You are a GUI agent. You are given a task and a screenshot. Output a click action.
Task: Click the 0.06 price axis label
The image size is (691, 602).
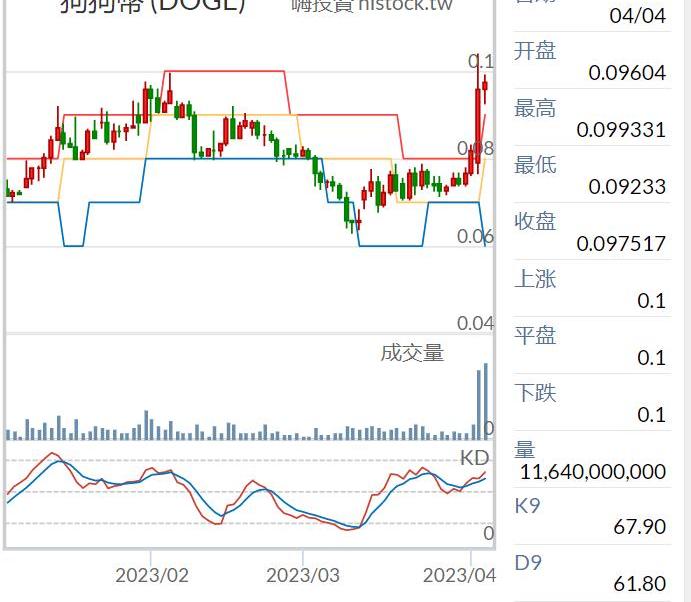[475, 236]
